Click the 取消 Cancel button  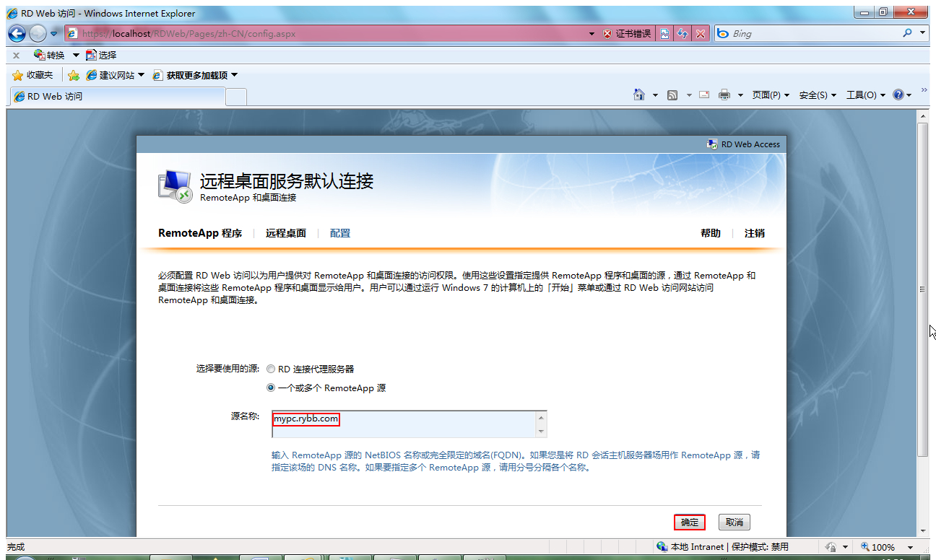(x=734, y=522)
